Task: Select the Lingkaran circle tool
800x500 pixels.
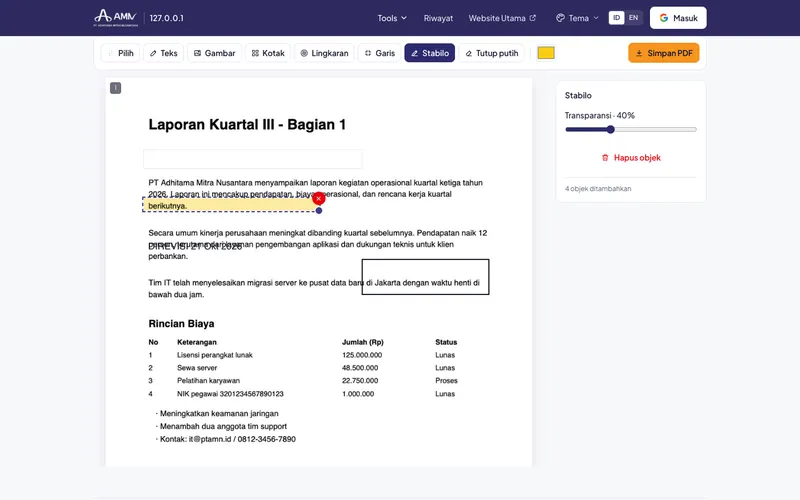Action: [x=324, y=53]
